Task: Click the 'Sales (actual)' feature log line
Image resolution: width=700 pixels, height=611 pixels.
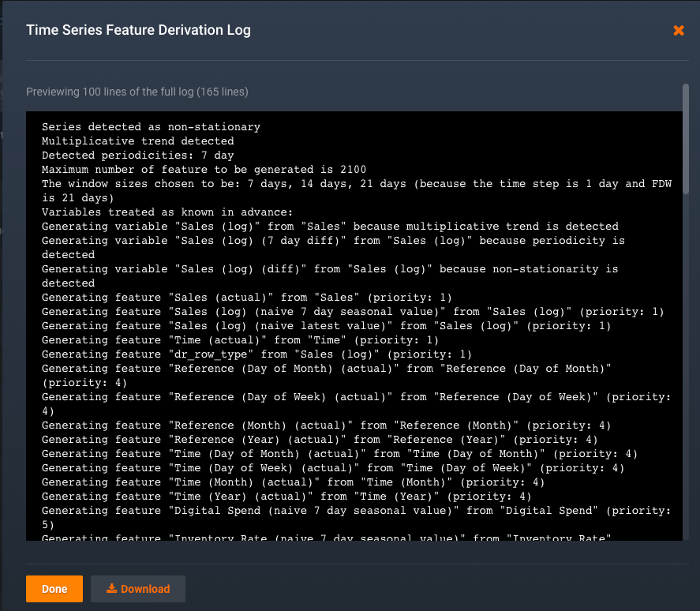Action: click(247, 298)
